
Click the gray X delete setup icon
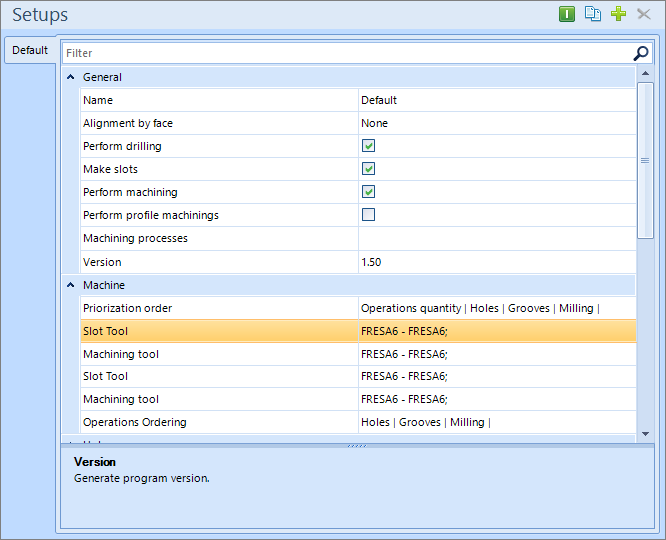(x=644, y=14)
